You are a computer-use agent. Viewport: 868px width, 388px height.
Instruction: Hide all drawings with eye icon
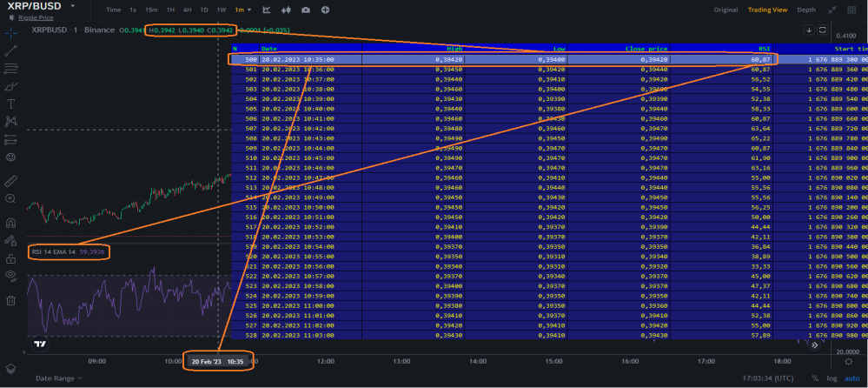10,276
